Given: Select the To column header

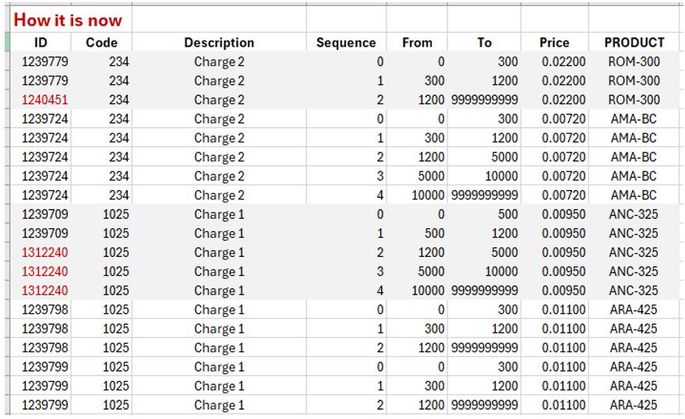Looking at the screenshot, I should [x=485, y=43].
